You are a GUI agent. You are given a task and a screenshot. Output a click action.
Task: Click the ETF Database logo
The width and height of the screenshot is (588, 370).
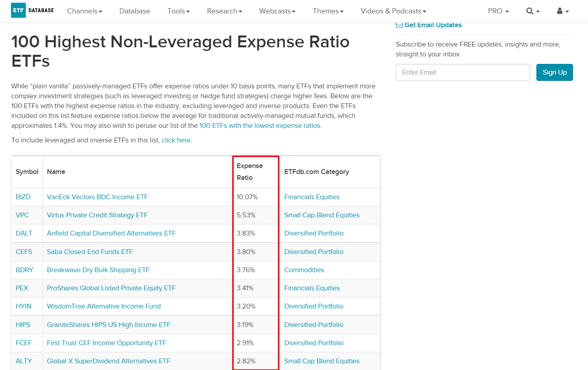pos(33,10)
